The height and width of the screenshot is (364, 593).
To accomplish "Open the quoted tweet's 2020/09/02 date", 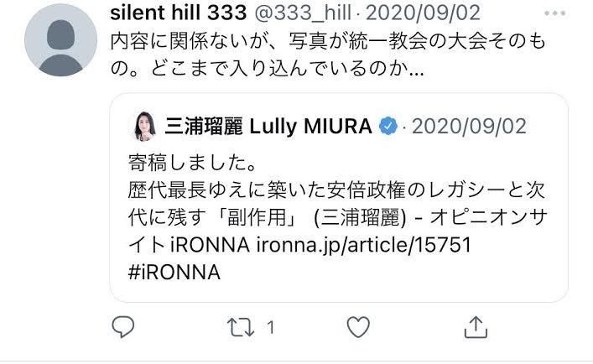I will pyautogui.click(x=469, y=127).
